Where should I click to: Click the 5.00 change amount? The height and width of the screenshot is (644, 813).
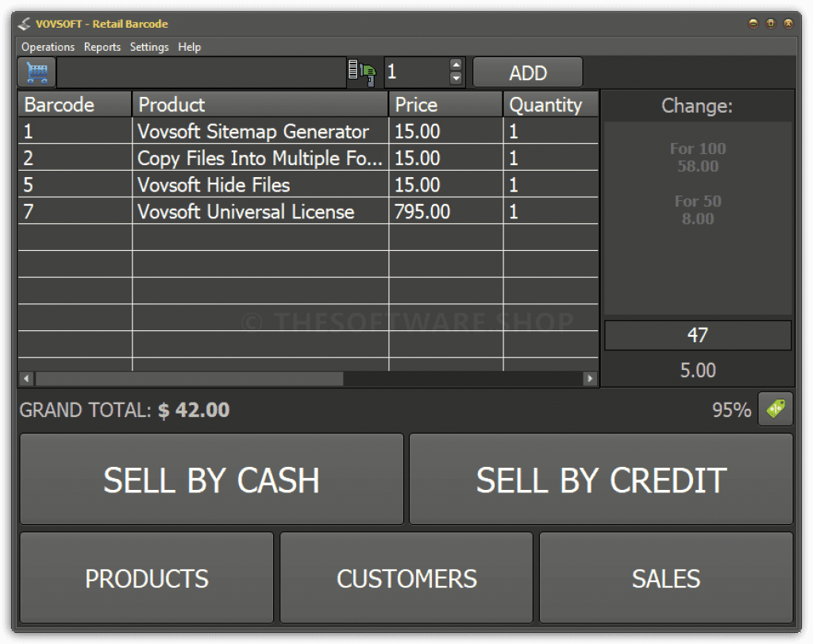click(x=698, y=370)
